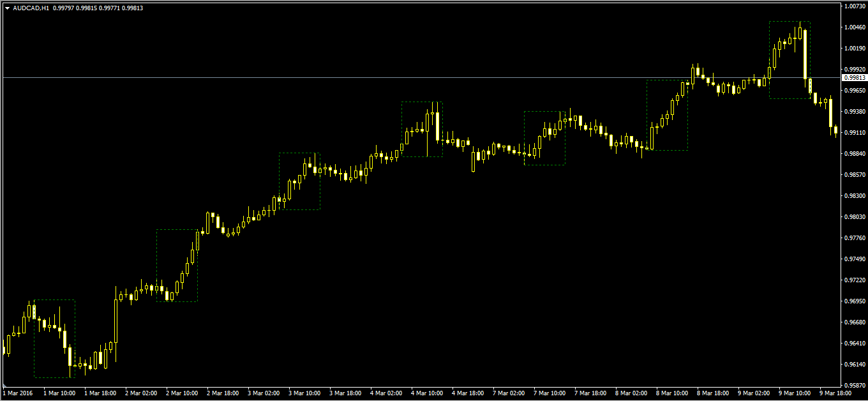Image resolution: width=868 pixels, height=401 pixels.
Task: Select the dashed rectangle above 3 Mar 10:00
Action: (299, 181)
